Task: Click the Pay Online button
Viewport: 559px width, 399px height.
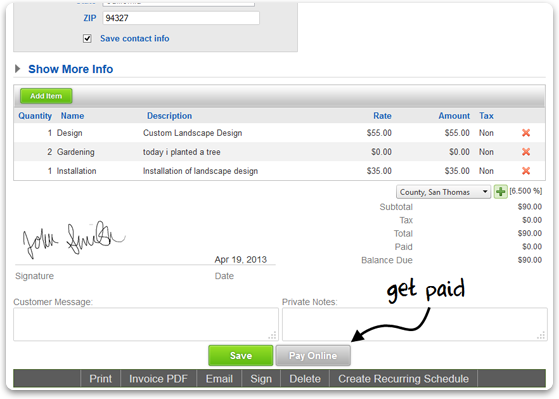Action: (313, 355)
